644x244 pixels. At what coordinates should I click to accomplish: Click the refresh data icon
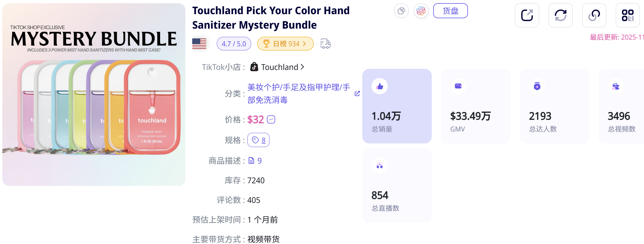point(561,15)
